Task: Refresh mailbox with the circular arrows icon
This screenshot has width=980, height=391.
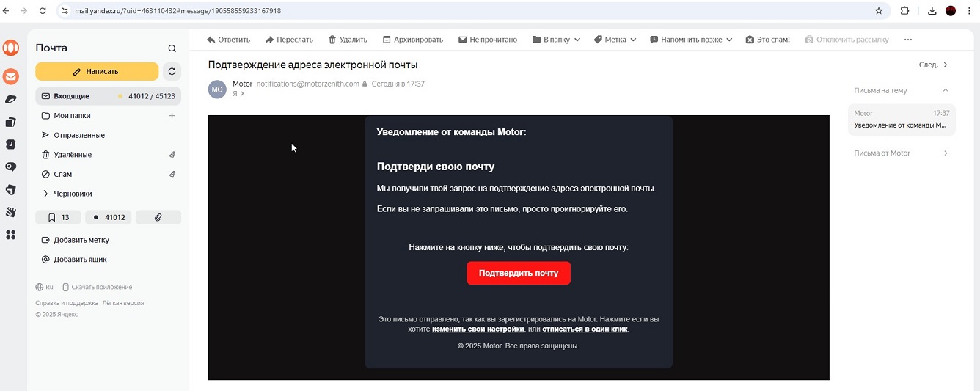Action: tap(172, 71)
